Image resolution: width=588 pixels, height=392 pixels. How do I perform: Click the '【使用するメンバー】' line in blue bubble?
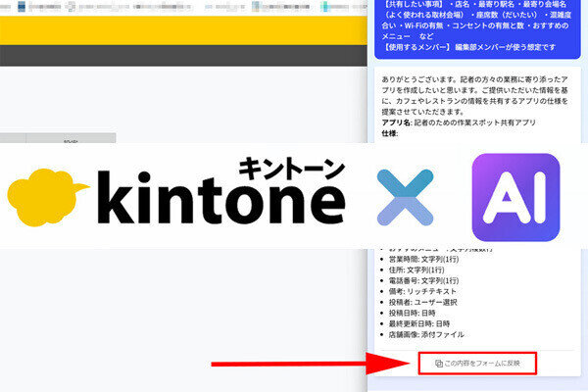tap(468, 47)
